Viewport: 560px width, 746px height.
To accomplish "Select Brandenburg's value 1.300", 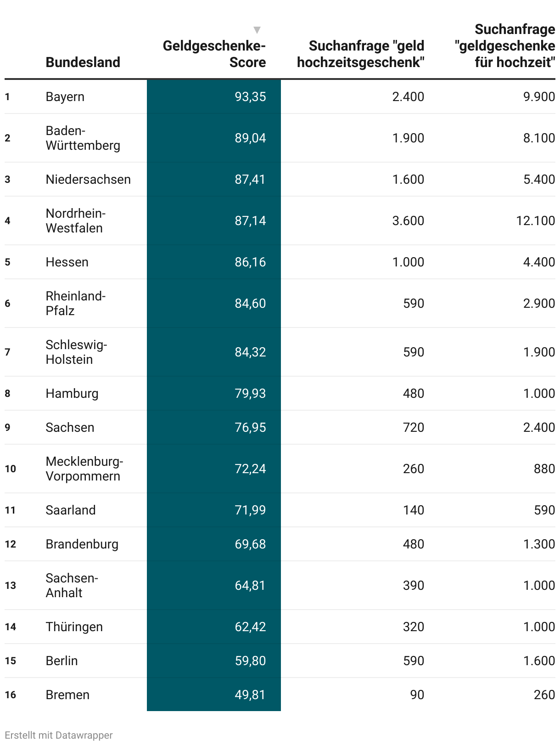I will click(539, 544).
